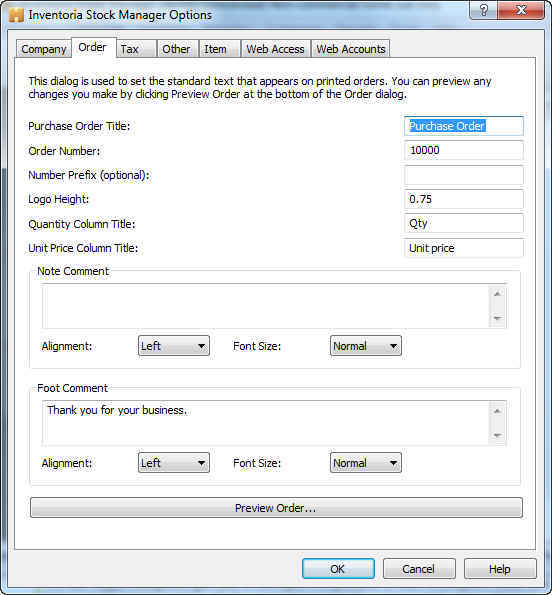Click the 'Number Prefix (optional):' label

coord(89,175)
